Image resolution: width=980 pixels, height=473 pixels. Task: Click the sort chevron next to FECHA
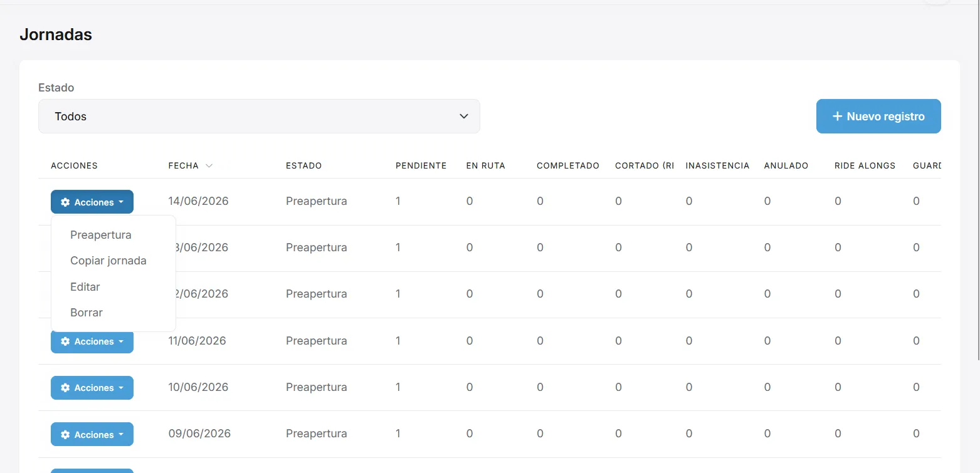209,166
